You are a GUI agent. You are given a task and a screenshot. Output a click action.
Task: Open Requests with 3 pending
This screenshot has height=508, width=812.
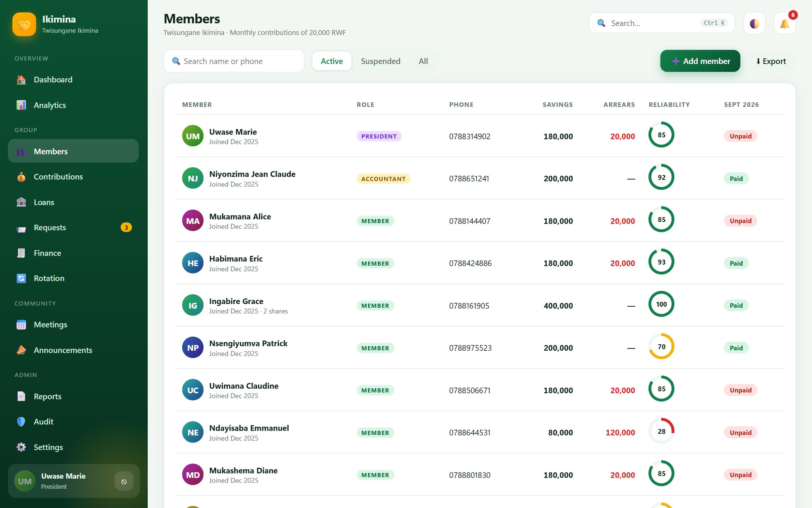coord(73,228)
